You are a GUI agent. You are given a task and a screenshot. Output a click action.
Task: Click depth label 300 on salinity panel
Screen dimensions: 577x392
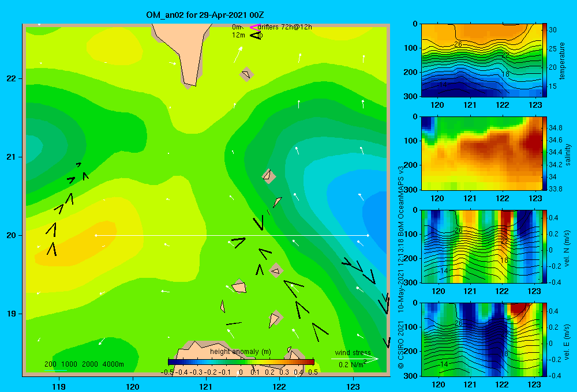click(x=410, y=190)
